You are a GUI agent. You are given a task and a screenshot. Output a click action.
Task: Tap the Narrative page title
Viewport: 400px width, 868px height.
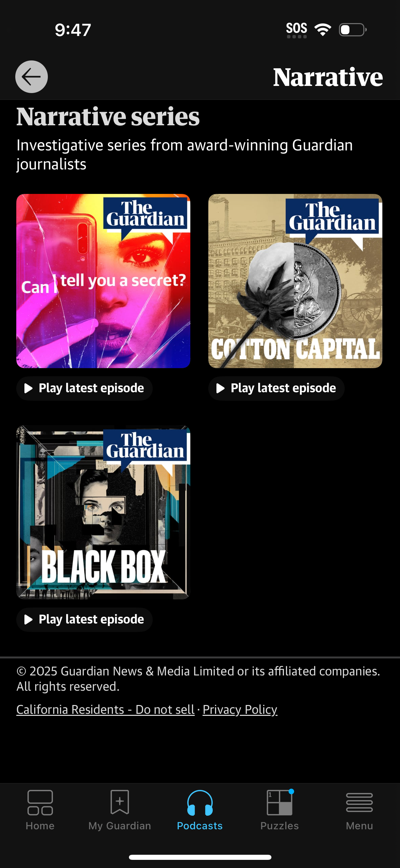click(x=328, y=77)
